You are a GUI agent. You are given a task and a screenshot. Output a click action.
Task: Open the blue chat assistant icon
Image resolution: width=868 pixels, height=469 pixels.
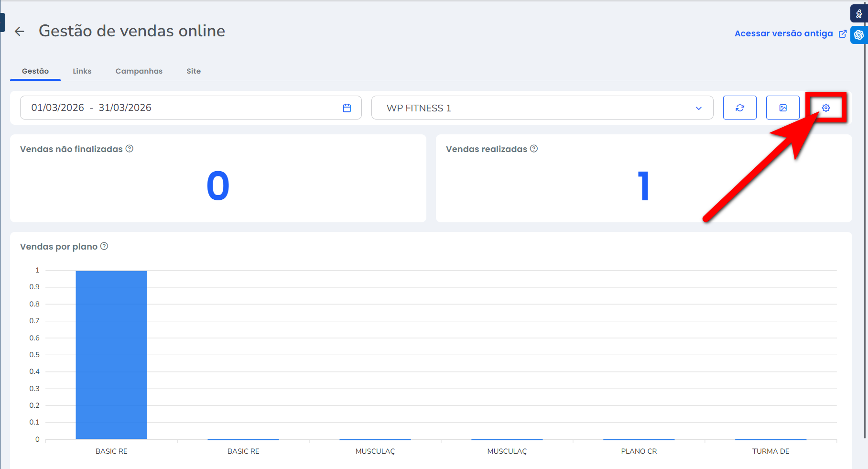tap(858, 35)
